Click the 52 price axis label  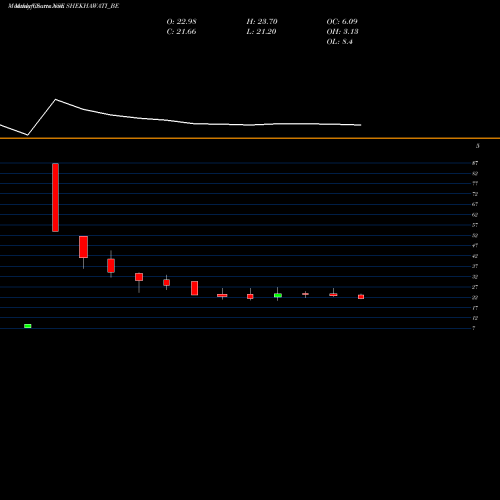[475, 235]
